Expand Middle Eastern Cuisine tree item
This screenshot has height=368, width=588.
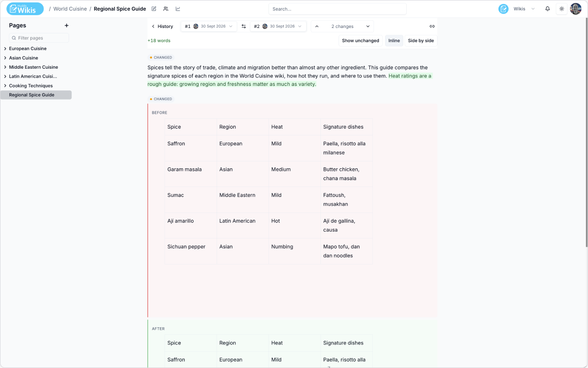pyautogui.click(x=5, y=67)
